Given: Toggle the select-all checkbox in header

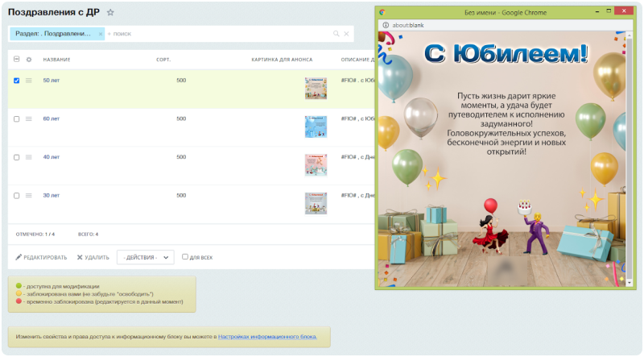Looking at the screenshot, I should [x=16, y=59].
